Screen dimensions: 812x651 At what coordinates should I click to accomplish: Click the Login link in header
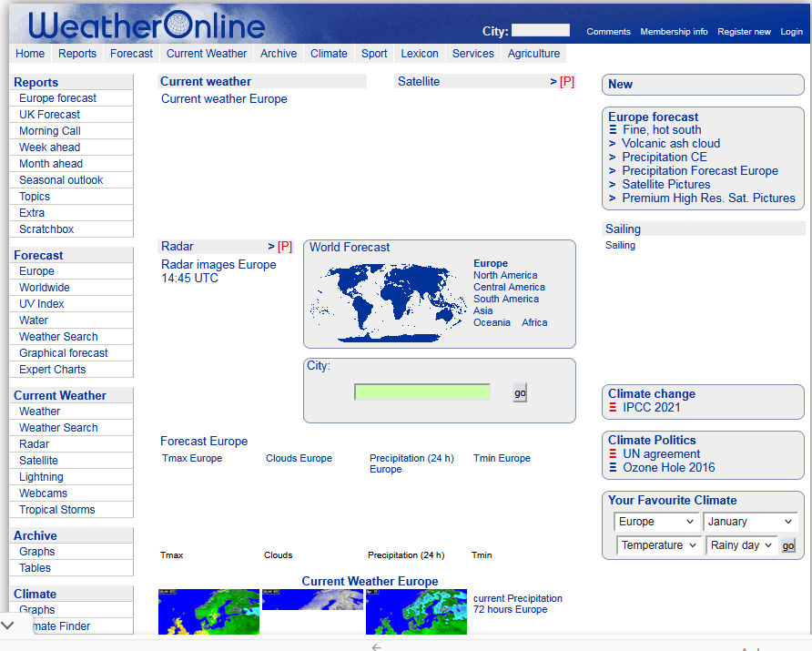coord(791,32)
